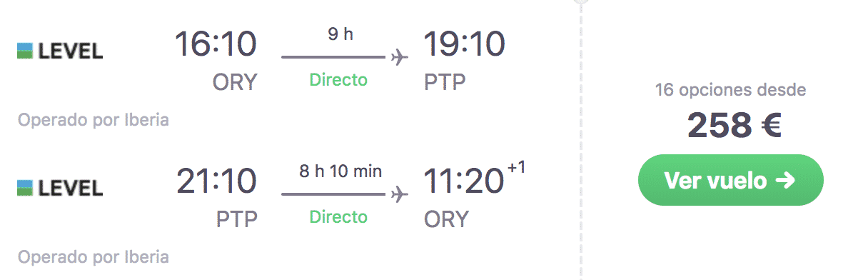Click the green Directo label on outbound flight
The image size is (868, 280).
coord(338,80)
